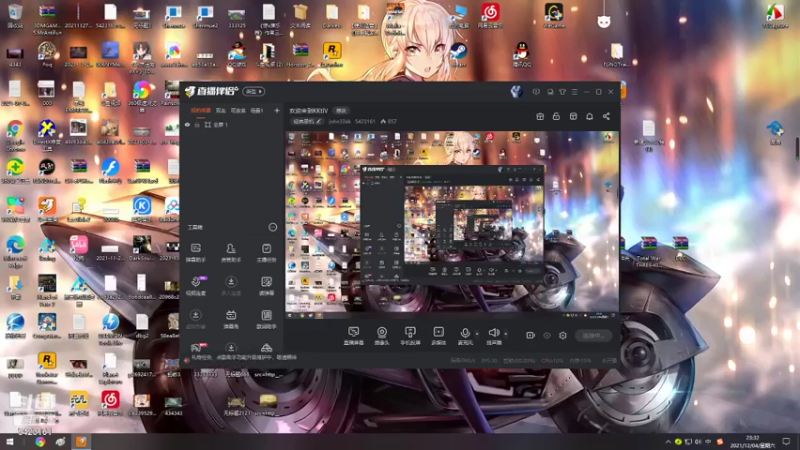
Task: Open the 弹幕助手 tool in the toolbox
Action: pos(195,252)
